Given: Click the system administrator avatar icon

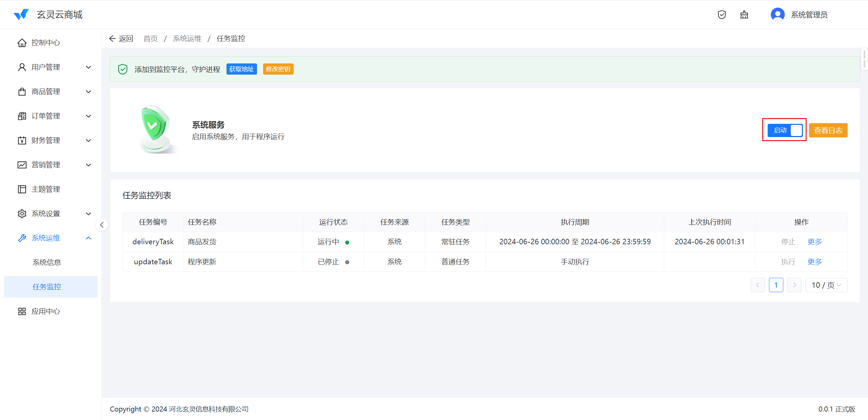Looking at the screenshot, I should (777, 15).
